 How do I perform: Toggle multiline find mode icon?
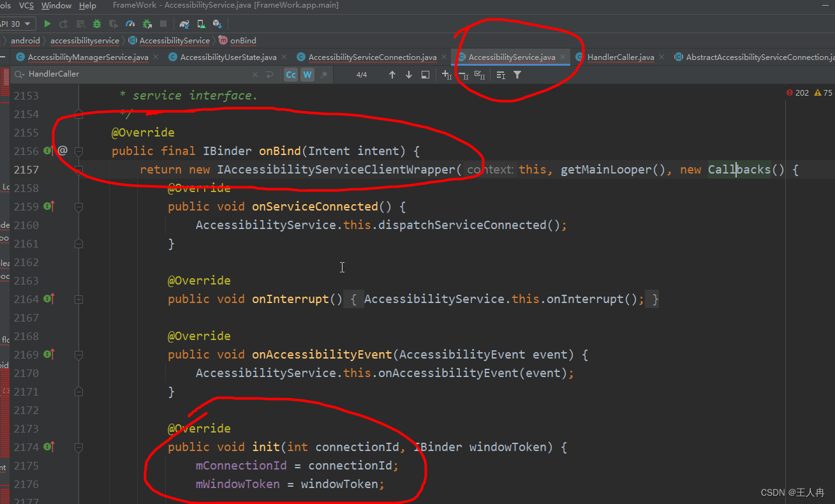tap(501, 75)
